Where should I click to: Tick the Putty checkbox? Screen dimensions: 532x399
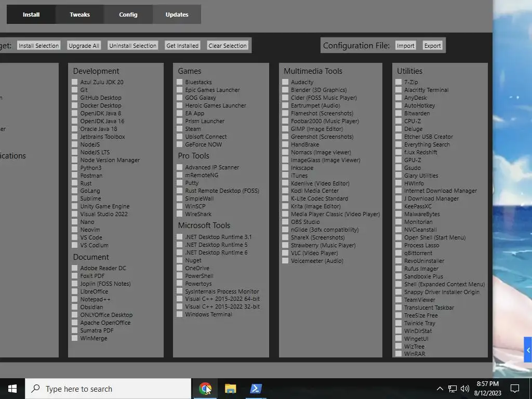tap(179, 182)
